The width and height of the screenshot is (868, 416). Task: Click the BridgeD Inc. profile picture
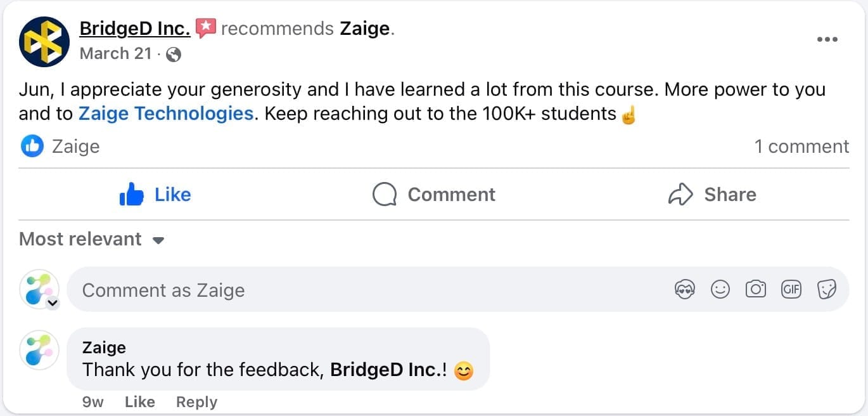pyautogui.click(x=44, y=42)
